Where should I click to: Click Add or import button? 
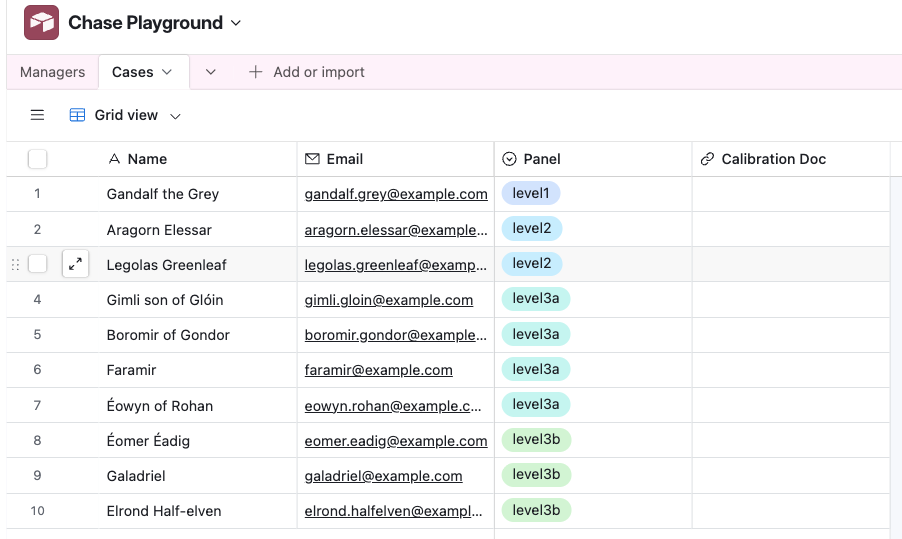point(318,72)
